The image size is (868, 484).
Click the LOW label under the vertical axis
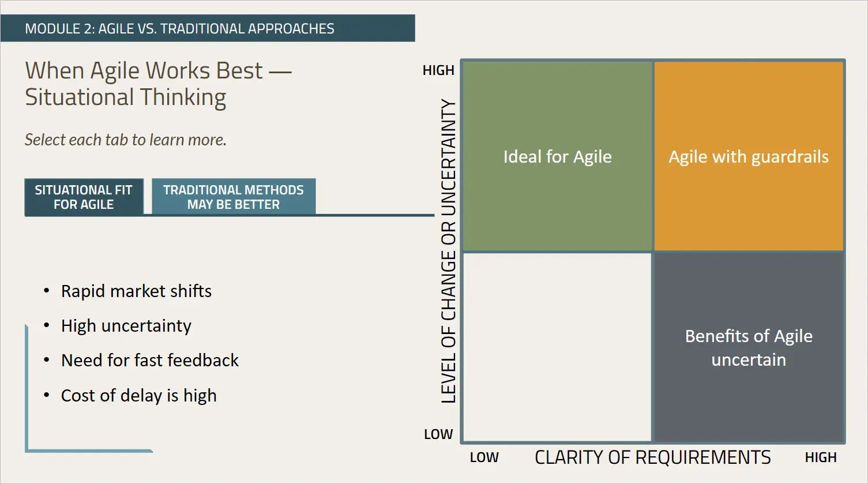pos(438,434)
